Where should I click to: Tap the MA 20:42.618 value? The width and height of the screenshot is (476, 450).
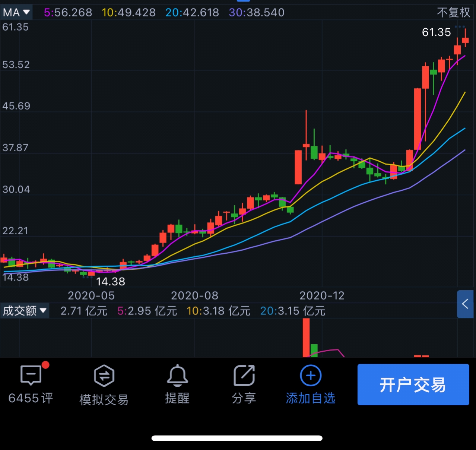(x=192, y=12)
